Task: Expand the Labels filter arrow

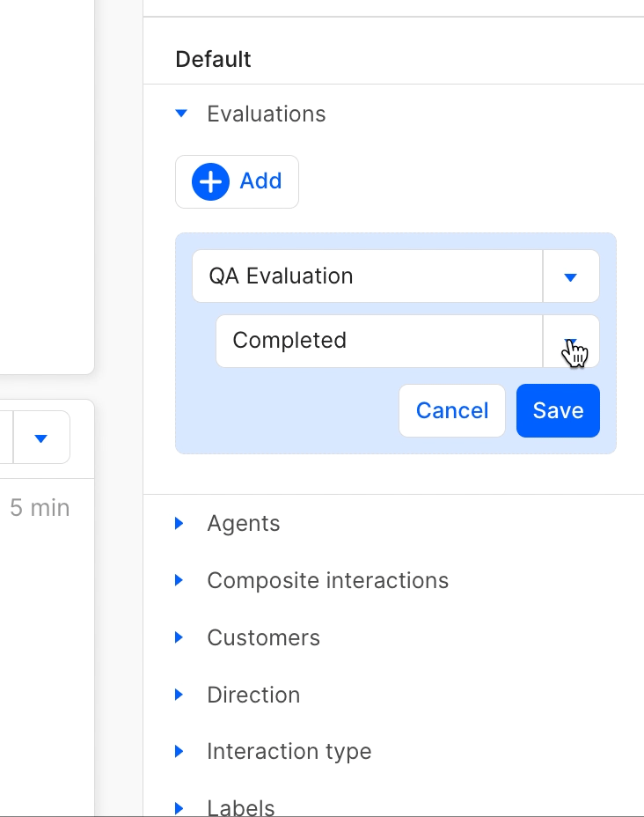Action: [x=179, y=807]
